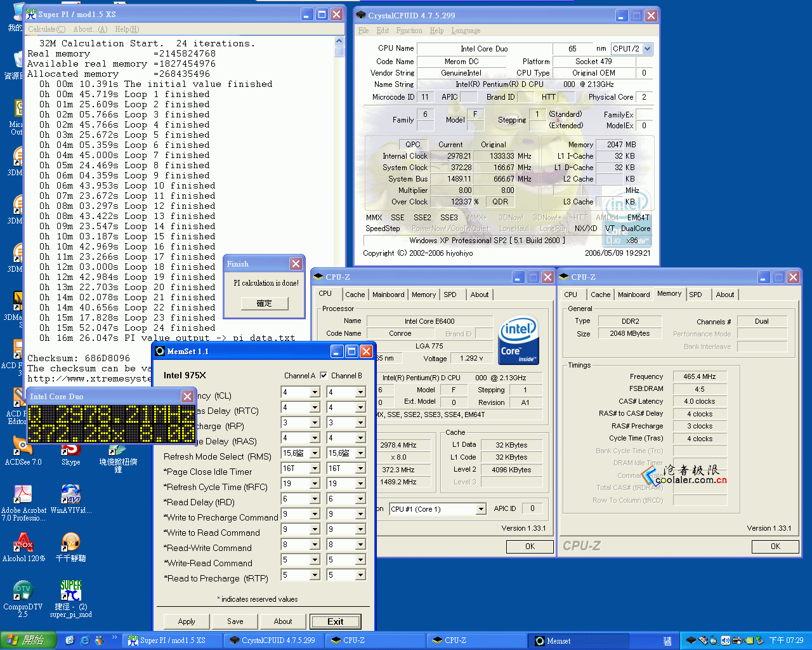
Task: Open super_pi_mod shortcut on the desktop
Action: 70,598
